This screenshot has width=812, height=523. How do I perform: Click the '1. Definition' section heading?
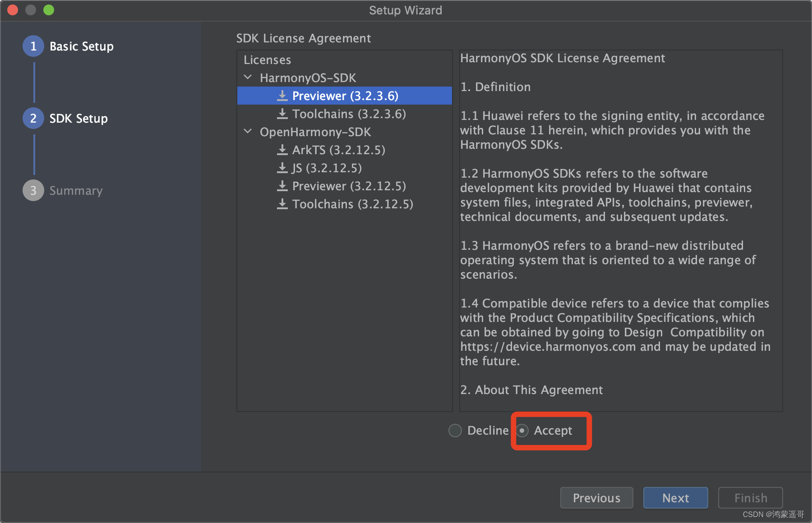click(x=495, y=87)
